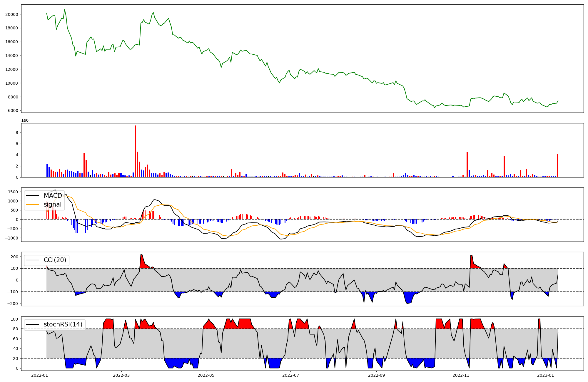Click the orange signal line legend swatch
The height and width of the screenshot is (382, 588).
click(x=33, y=205)
